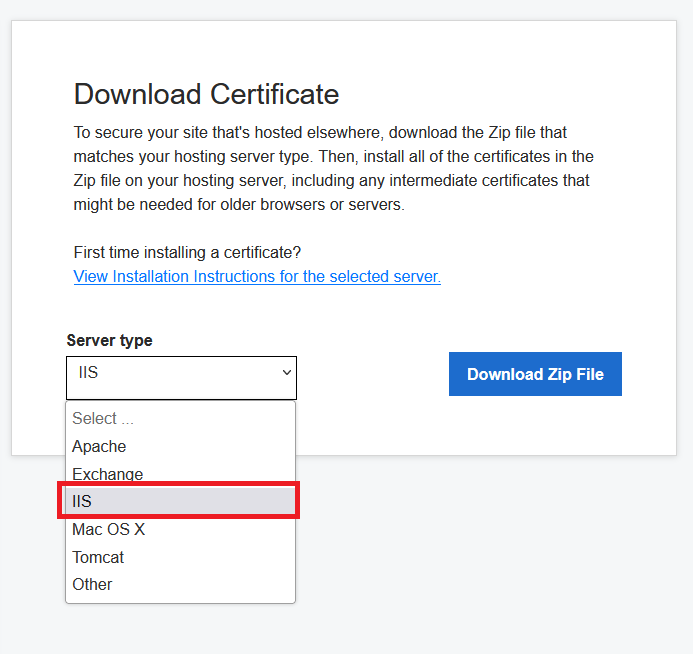This screenshot has height=654, width=693.
Task: Select Apache from the server list
Action: (99, 446)
